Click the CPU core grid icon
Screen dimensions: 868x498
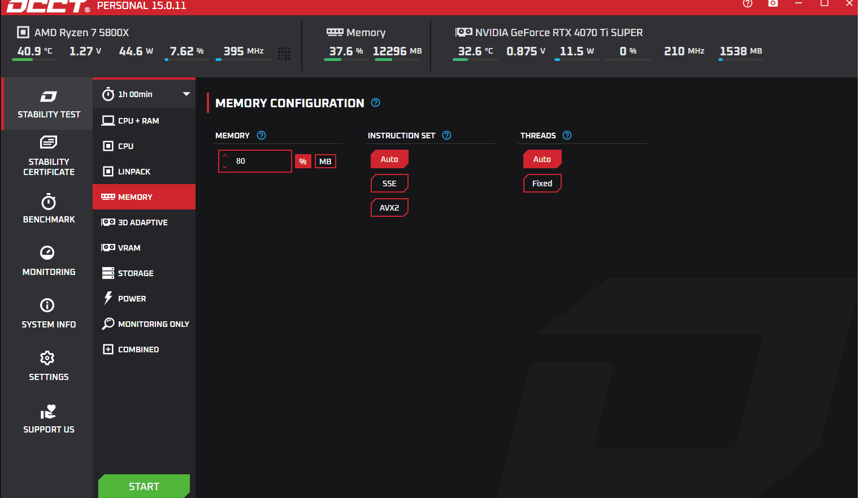point(284,54)
